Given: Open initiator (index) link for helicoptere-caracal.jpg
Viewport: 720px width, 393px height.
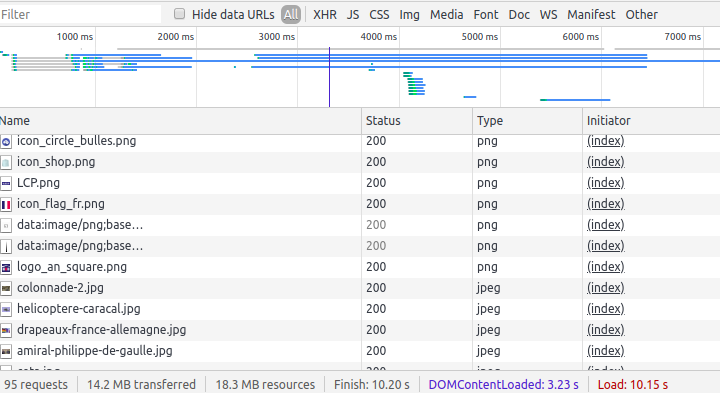Looking at the screenshot, I should tap(606, 309).
